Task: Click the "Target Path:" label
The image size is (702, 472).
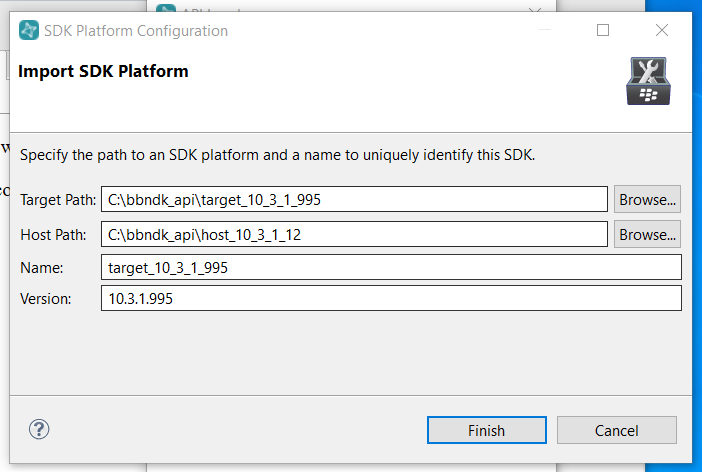Action: coord(58,200)
